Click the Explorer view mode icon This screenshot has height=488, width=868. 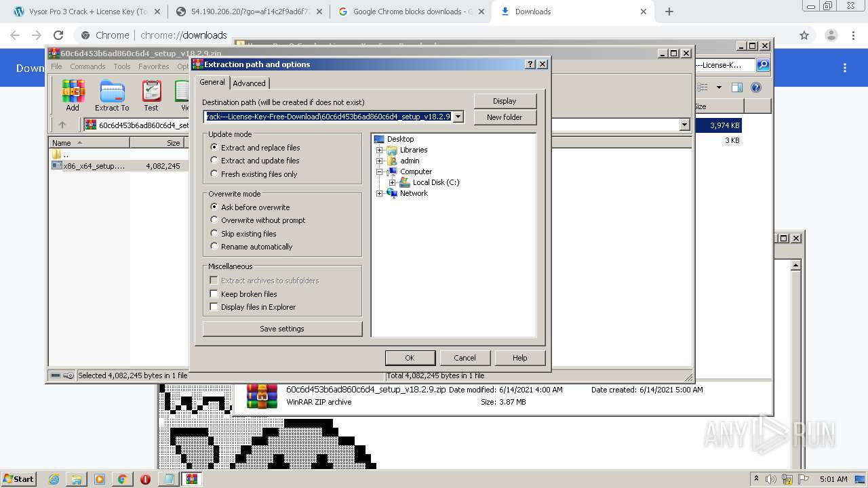click(703, 87)
